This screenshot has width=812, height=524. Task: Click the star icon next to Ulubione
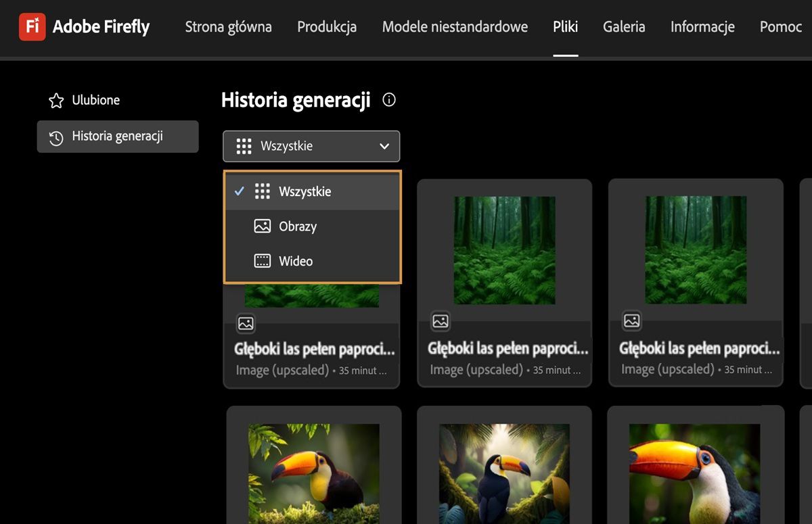[56, 101]
